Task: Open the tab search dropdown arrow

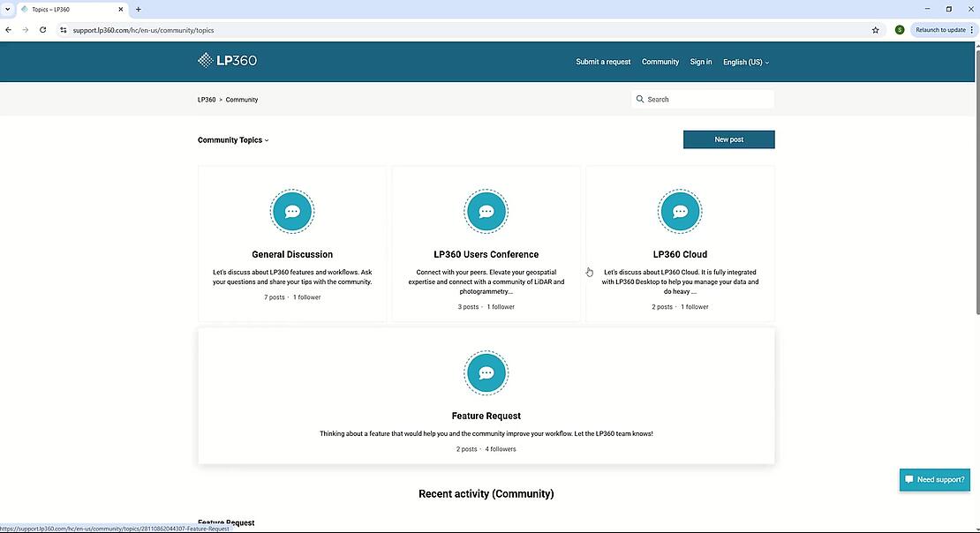Action: (7, 10)
